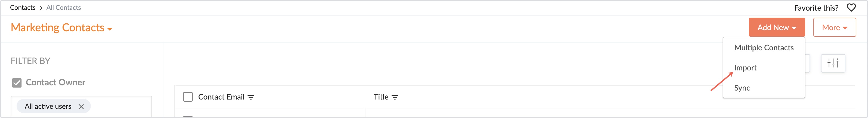Expand the Marketing Contacts view dropdown
Screen dimensions: 868x118
[109, 29]
